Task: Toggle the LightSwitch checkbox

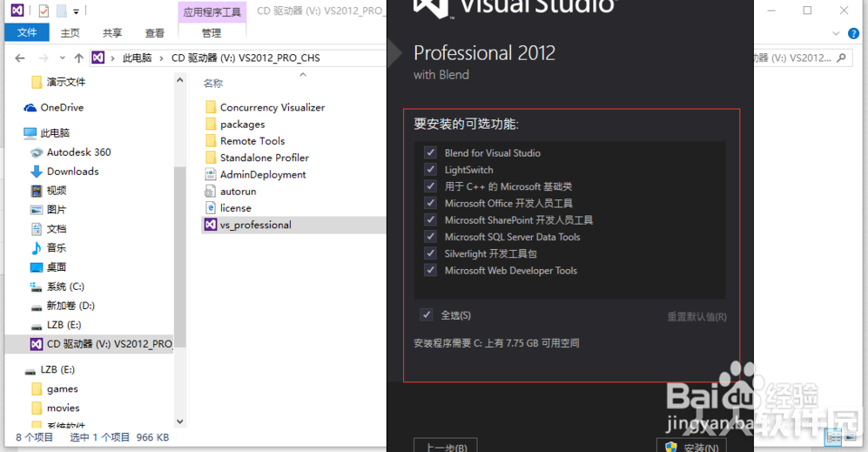Action: [x=430, y=169]
